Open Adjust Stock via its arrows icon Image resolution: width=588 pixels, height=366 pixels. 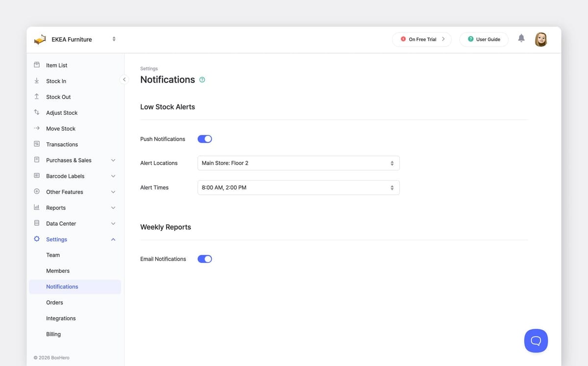tap(36, 112)
